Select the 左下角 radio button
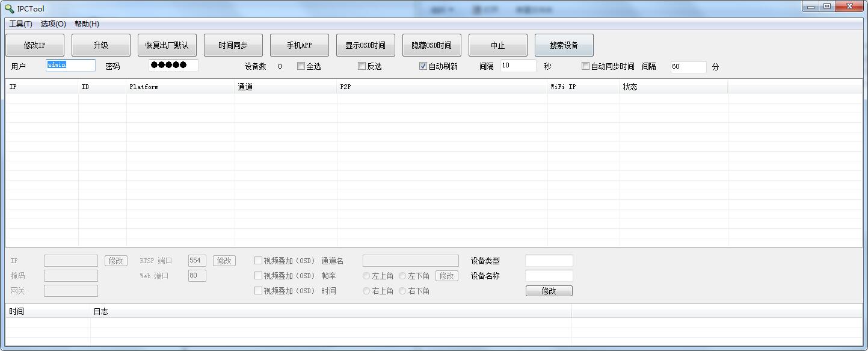This screenshot has width=868, height=351. 402,276
